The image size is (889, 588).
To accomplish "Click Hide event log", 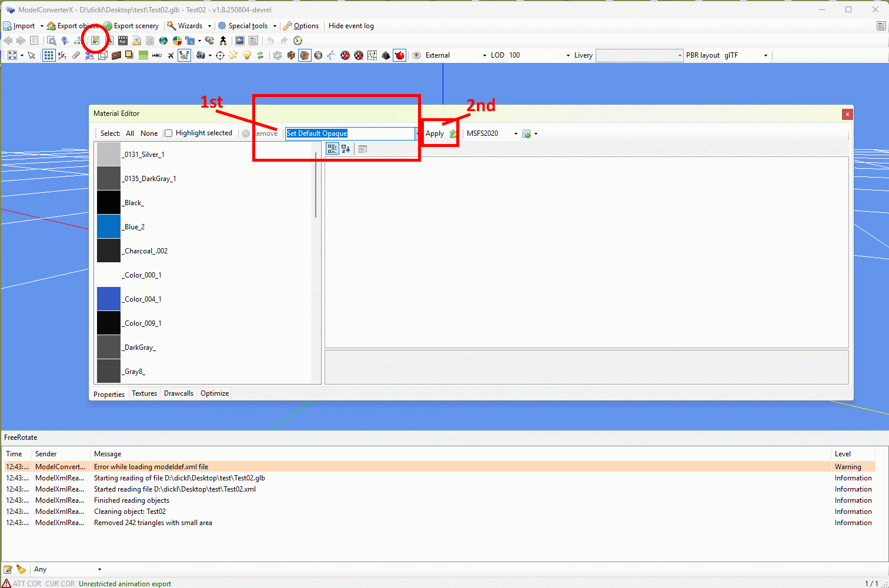I will [x=351, y=26].
